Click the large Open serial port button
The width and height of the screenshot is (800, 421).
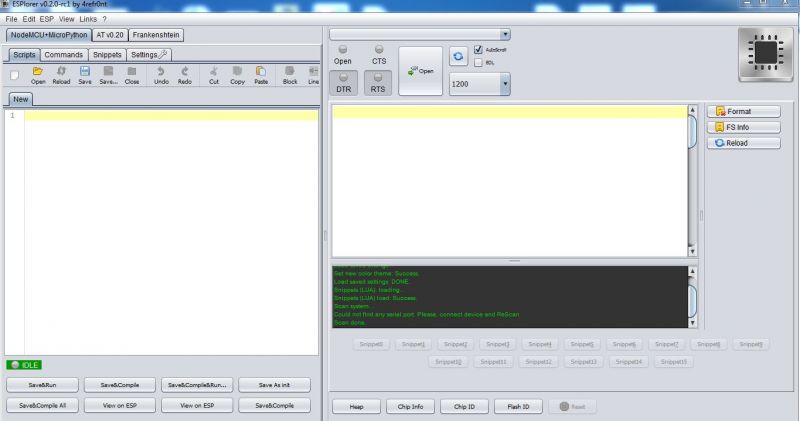click(x=420, y=71)
